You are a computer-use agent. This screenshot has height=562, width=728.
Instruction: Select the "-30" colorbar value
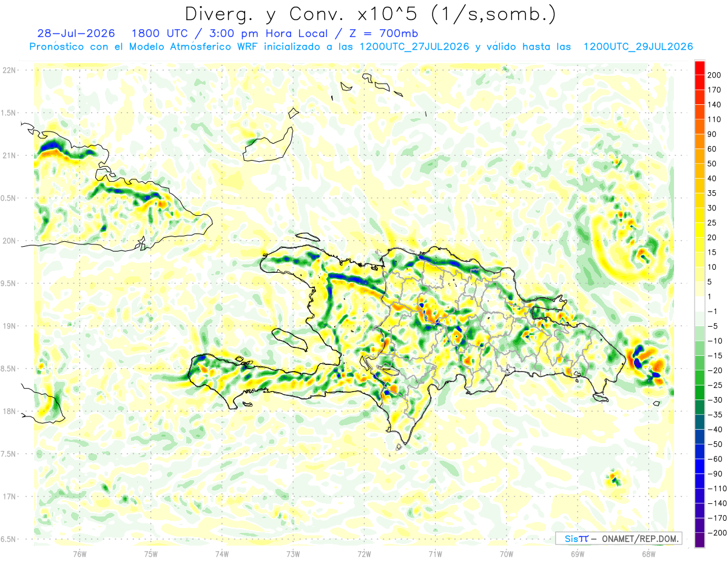(x=714, y=400)
